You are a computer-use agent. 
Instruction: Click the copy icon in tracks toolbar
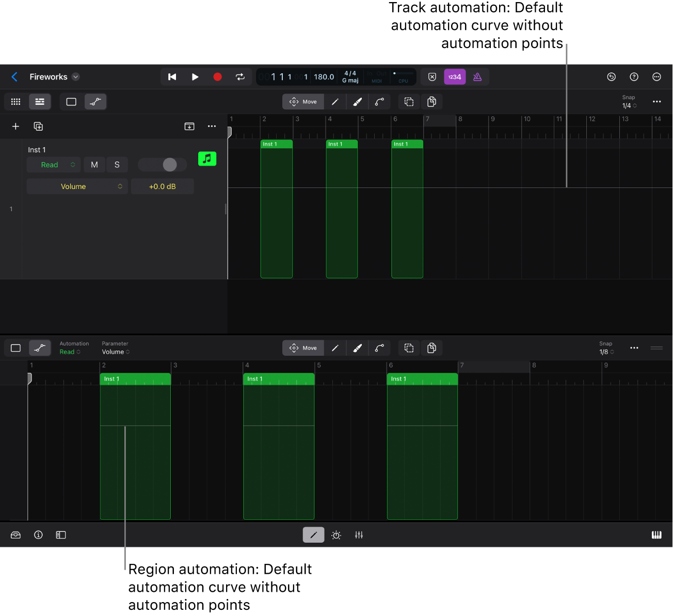(432, 102)
